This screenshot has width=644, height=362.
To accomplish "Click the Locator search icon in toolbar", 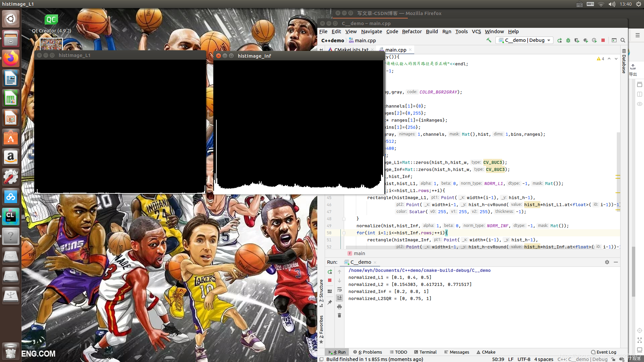I will click(x=623, y=40).
